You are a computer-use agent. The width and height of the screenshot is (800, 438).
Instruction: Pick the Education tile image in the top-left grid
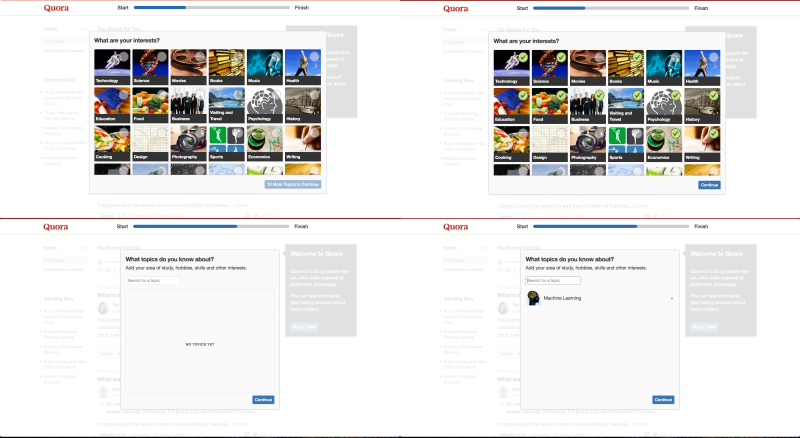112,105
